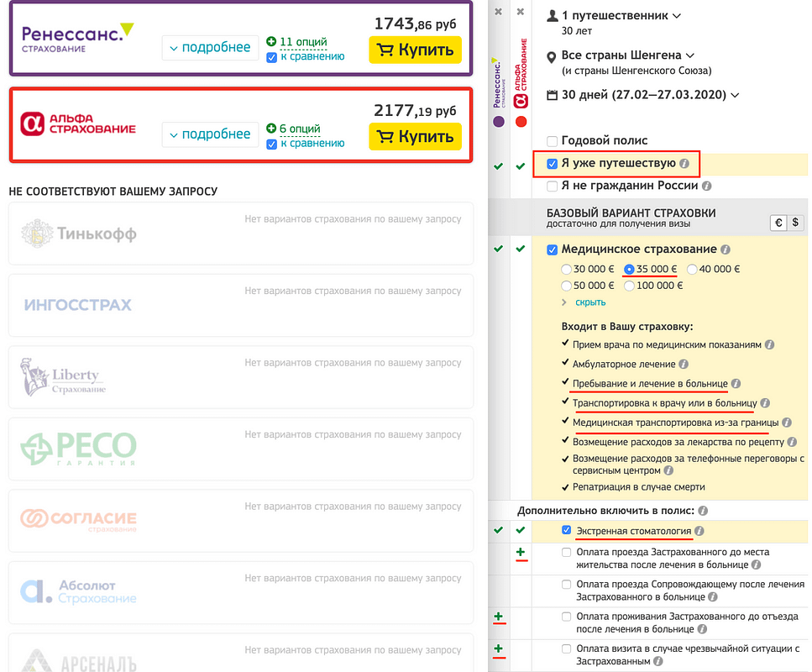Click the Liberty Страхование unavailable card

[x=241, y=378]
